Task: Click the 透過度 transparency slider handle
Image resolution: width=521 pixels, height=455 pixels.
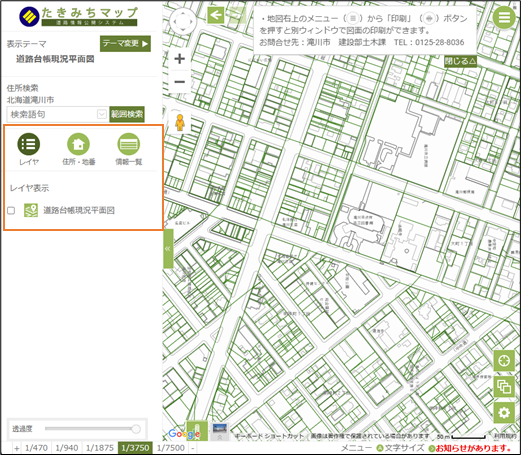Action: tap(136, 429)
